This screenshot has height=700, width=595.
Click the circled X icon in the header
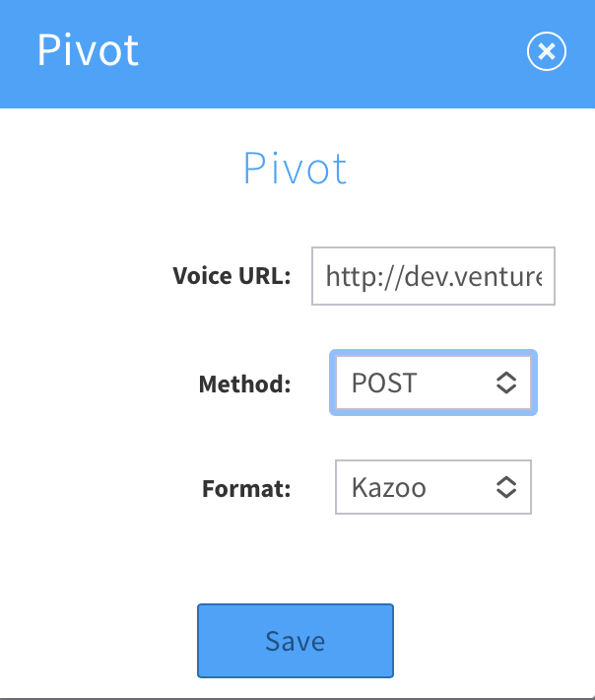(547, 51)
